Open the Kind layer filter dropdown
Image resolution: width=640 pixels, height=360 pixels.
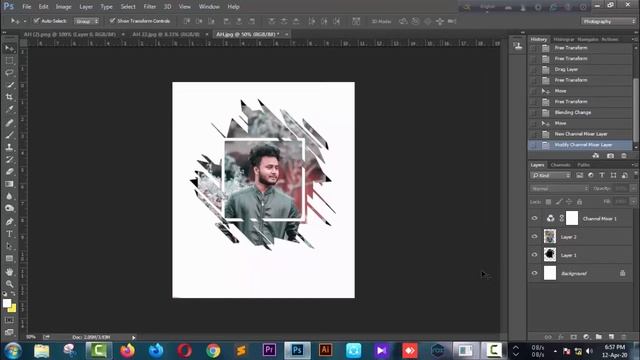[551, 176]
